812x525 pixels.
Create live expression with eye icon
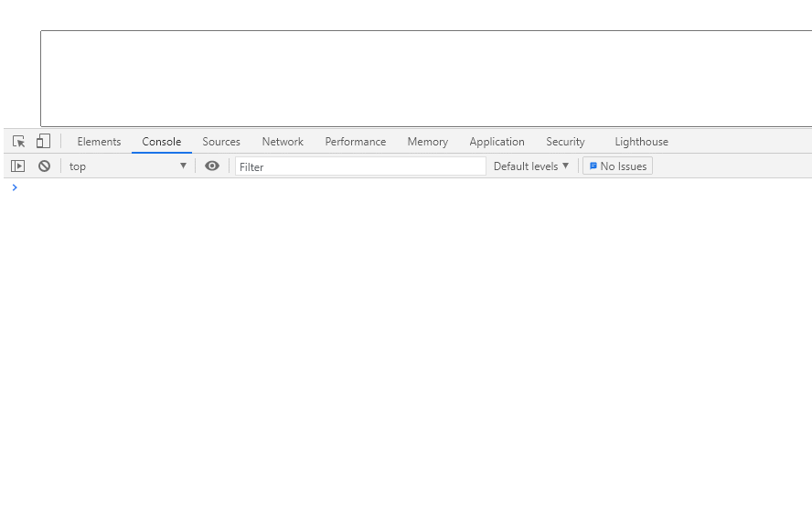click(x=212, y=166)
